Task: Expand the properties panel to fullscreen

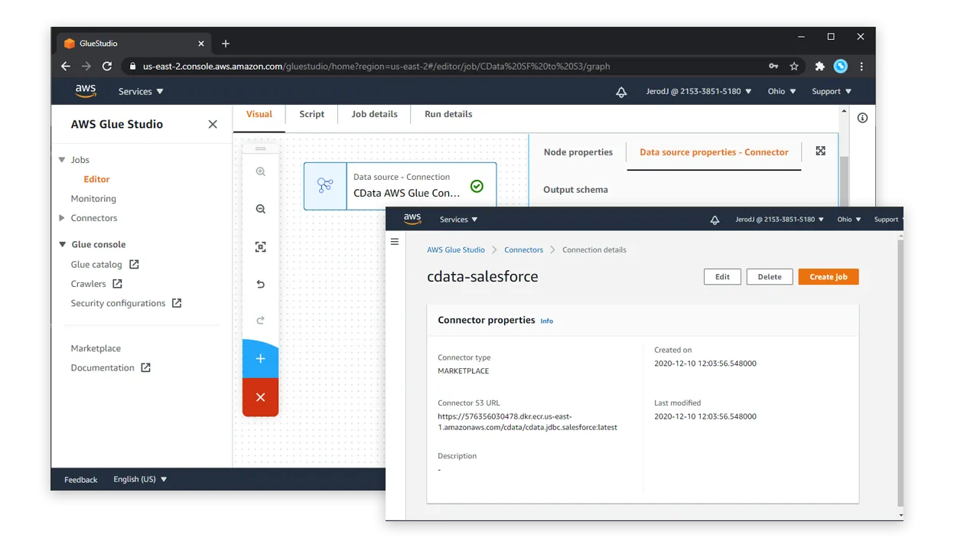Action: click(x=820, y=151)
